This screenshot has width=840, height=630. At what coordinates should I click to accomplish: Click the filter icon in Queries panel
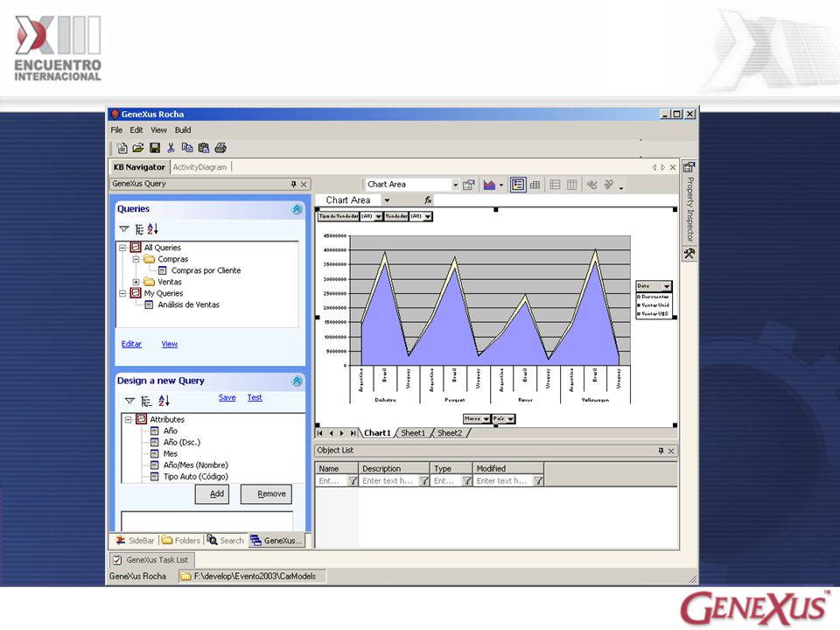124,229
